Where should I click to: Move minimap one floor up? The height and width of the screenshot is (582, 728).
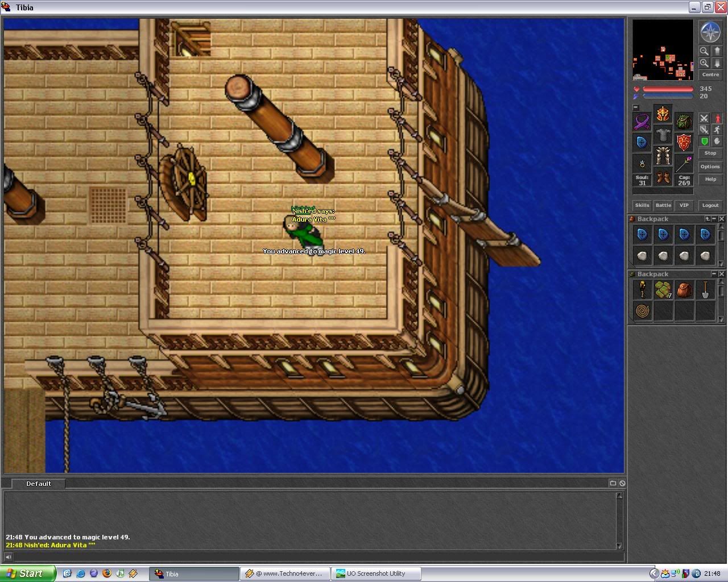click(x=717, y=51)
